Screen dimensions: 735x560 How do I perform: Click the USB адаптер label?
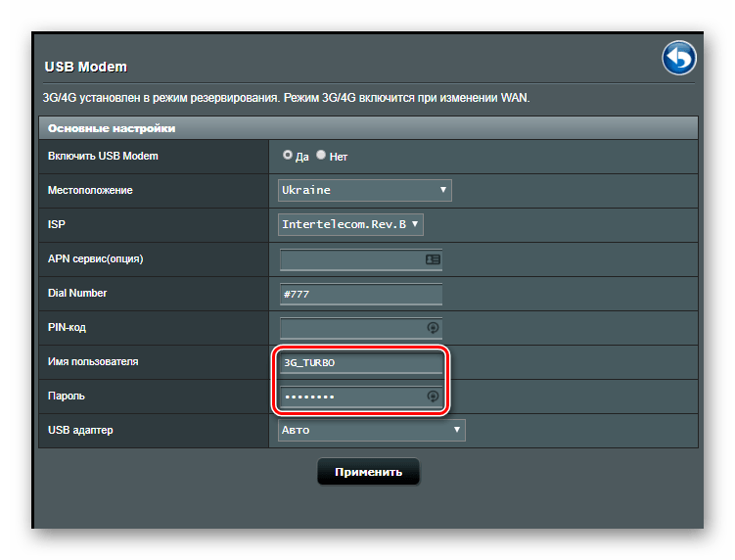click(80, 430)
